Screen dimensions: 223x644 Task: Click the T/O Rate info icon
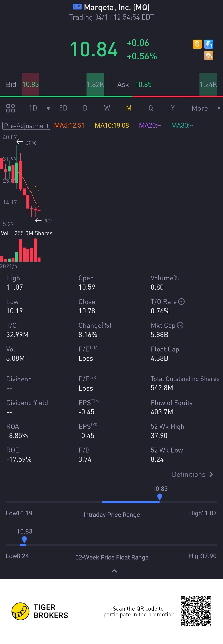click(x=181, y=302)
